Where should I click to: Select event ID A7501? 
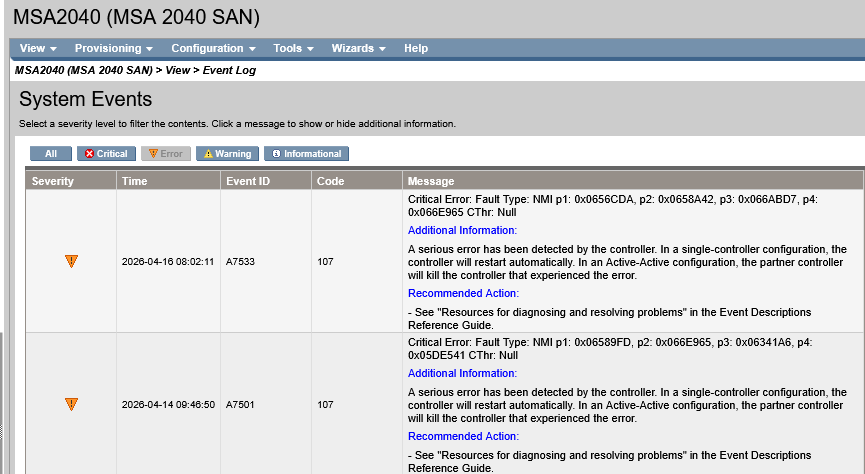click(x=240, y=404)
